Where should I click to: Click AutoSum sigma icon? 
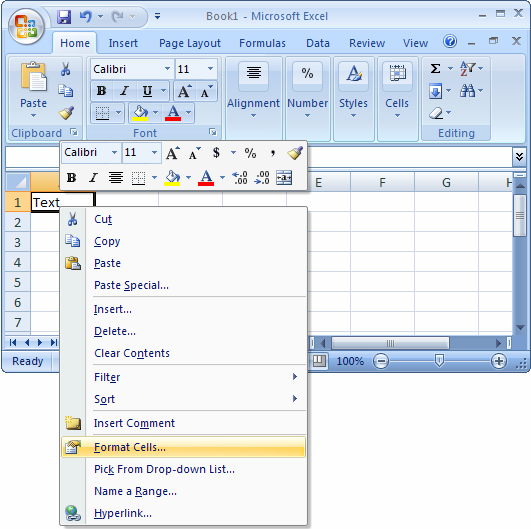(x=436, y=68)
